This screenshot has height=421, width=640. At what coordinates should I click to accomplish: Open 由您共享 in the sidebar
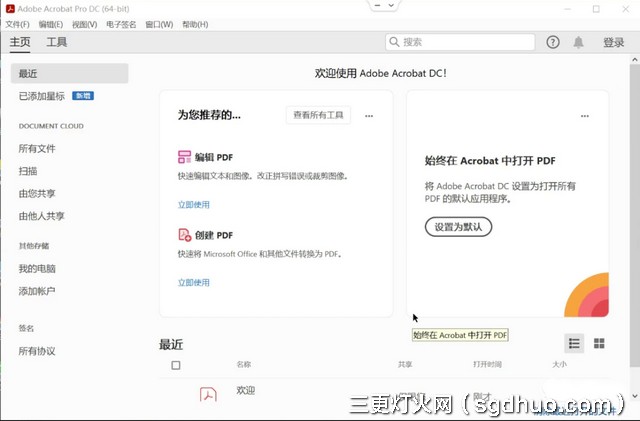(x=37, y=194)
